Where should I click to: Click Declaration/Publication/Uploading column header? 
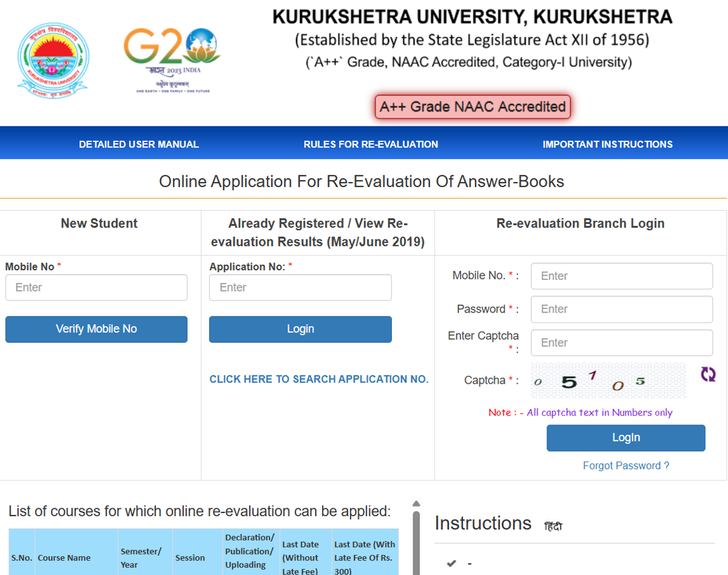point(251,553)
